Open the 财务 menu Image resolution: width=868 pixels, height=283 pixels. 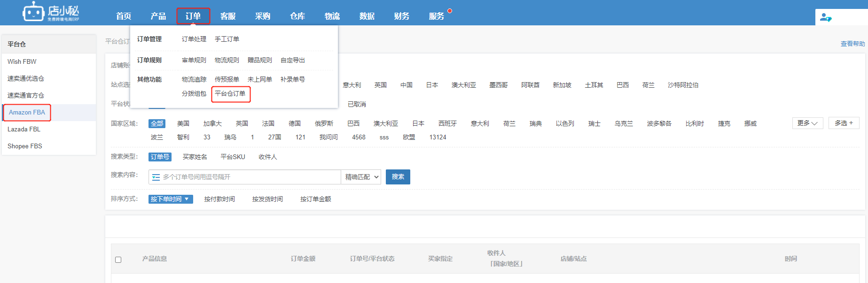pos(402,16)
